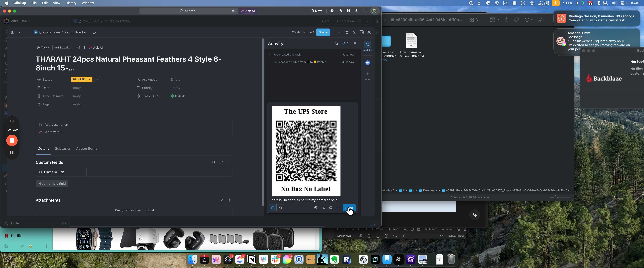This screenshot has width=644, height=268.
Task: Click the Record Clip play-circle icon
Action: [340, 11]
